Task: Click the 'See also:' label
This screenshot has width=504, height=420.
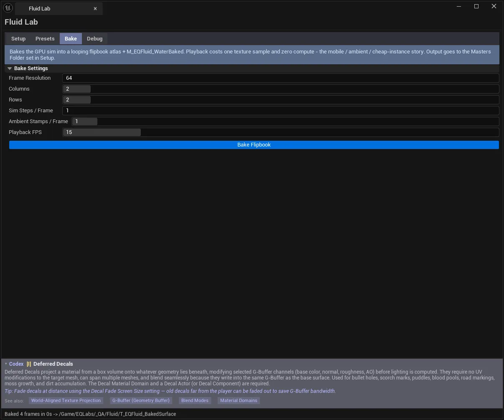Action: point(14,401)
